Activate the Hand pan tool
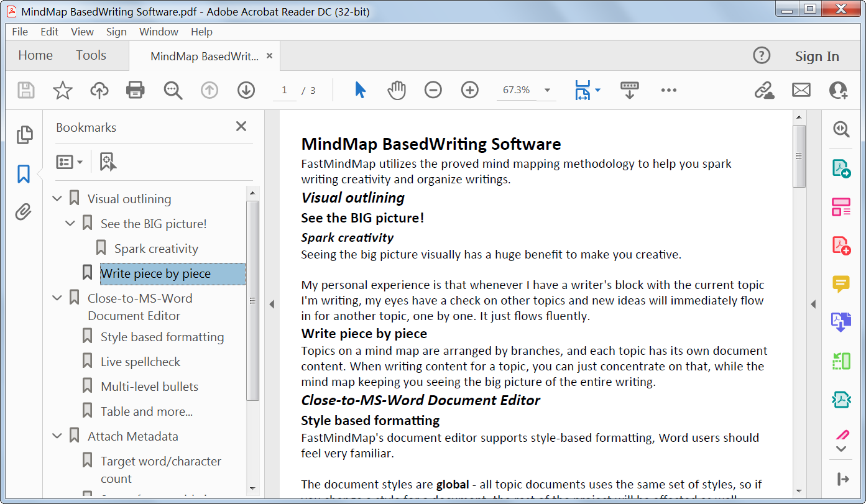 point(396,90)
